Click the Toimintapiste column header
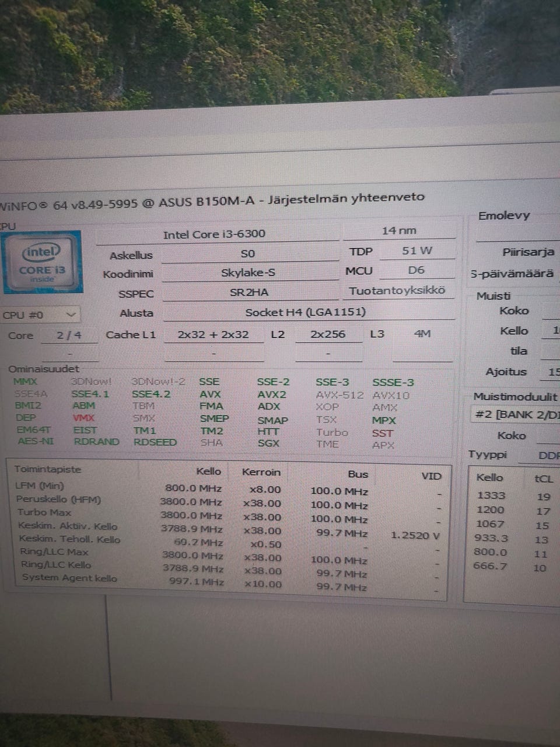The height and width of the screenshot is (747, 560). [x=48, y=469]
